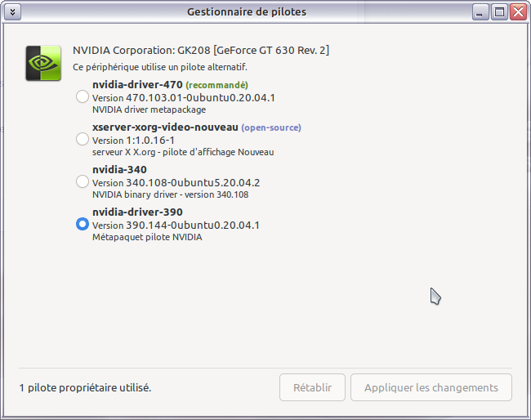Click the open-source tag beside nouveau

point(271,127)
